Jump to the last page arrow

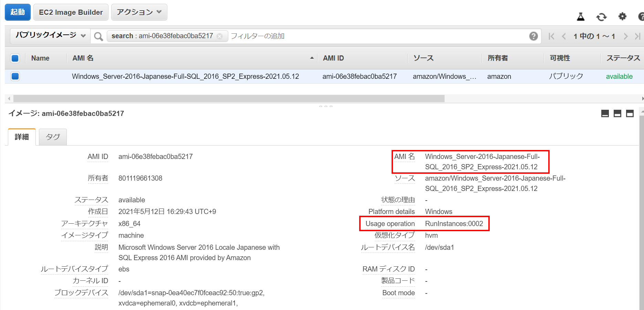(x=637, y=36)
